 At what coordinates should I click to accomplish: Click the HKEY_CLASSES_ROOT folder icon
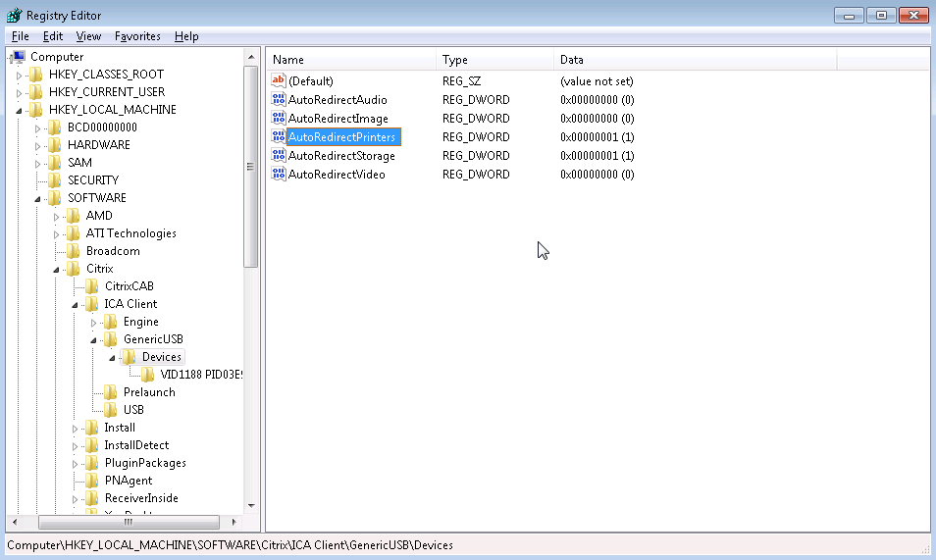point(36,75)
